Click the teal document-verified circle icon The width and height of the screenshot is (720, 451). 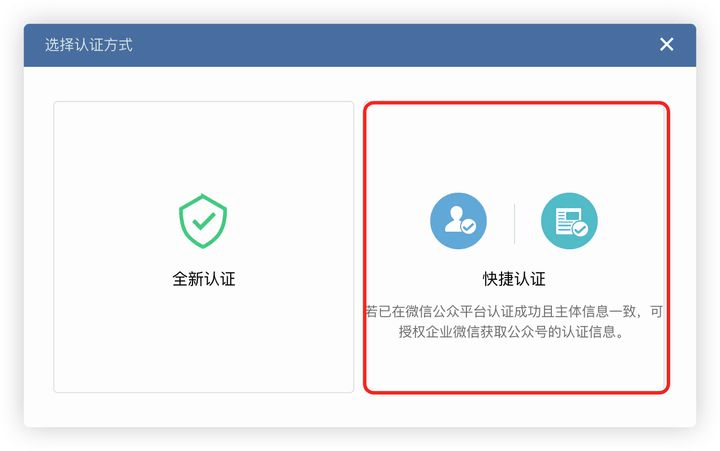click(569, 221)
